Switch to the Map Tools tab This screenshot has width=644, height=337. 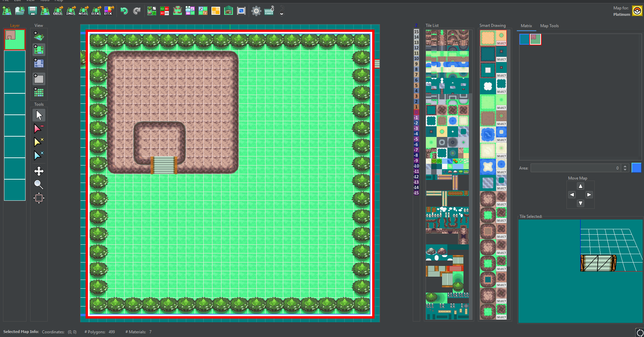point(549,26)
